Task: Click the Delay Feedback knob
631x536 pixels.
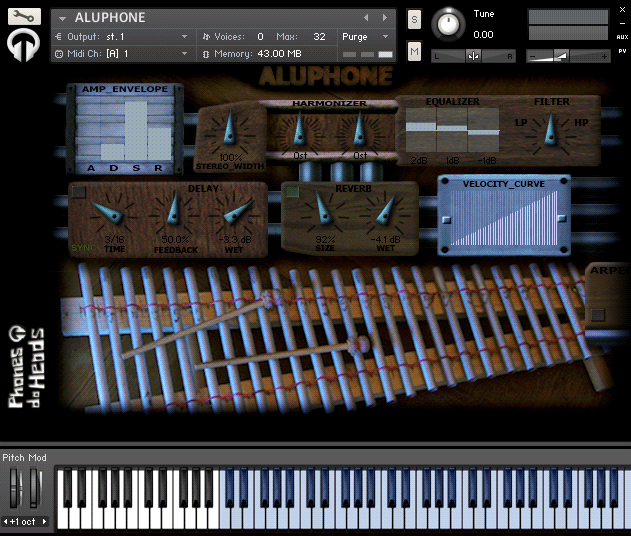Action: [174, 212]
